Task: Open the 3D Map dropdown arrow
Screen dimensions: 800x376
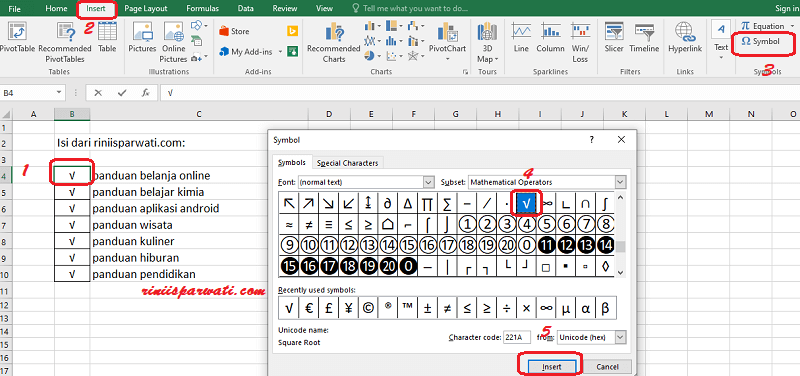Action: coord(495,59)
